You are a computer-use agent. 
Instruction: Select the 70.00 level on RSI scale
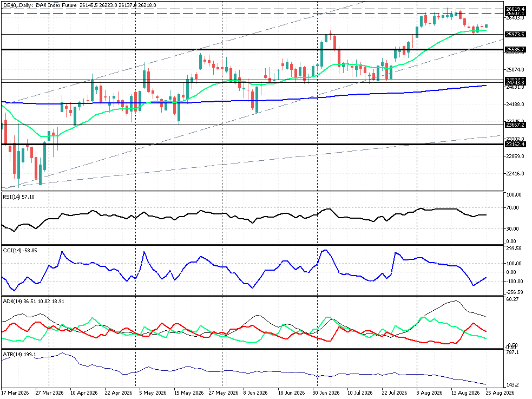click(513, 208)
